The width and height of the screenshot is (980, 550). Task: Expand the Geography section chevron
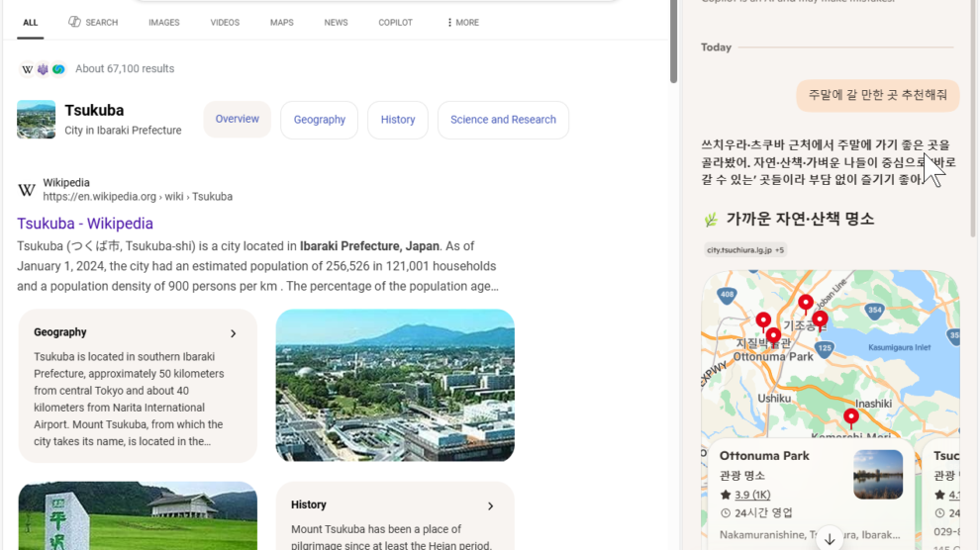click(x=234, y=333)
